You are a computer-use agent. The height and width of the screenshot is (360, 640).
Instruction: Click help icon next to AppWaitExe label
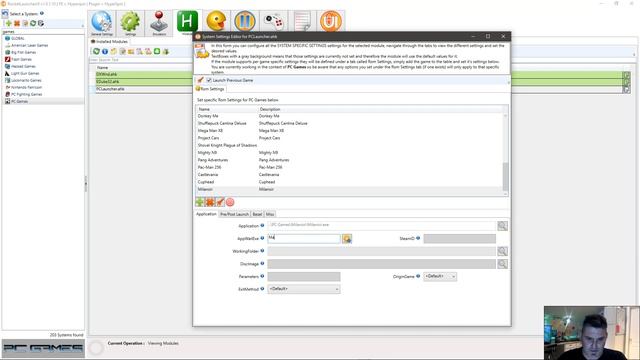[x=262, y=238]
